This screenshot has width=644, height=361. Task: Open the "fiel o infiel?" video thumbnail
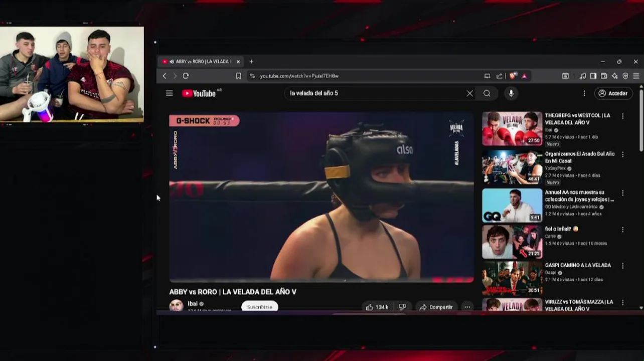(x=512, y=242)
